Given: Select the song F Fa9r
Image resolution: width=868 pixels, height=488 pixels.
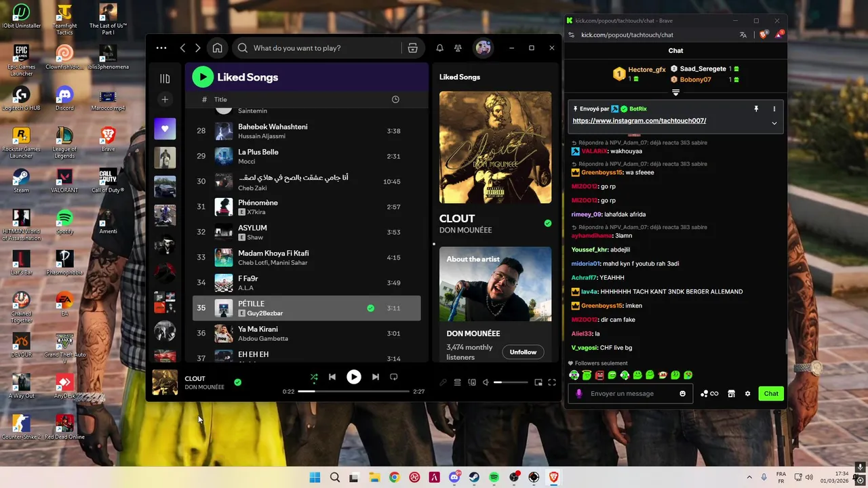Looking at the screenshot, I should click(307, 283).
